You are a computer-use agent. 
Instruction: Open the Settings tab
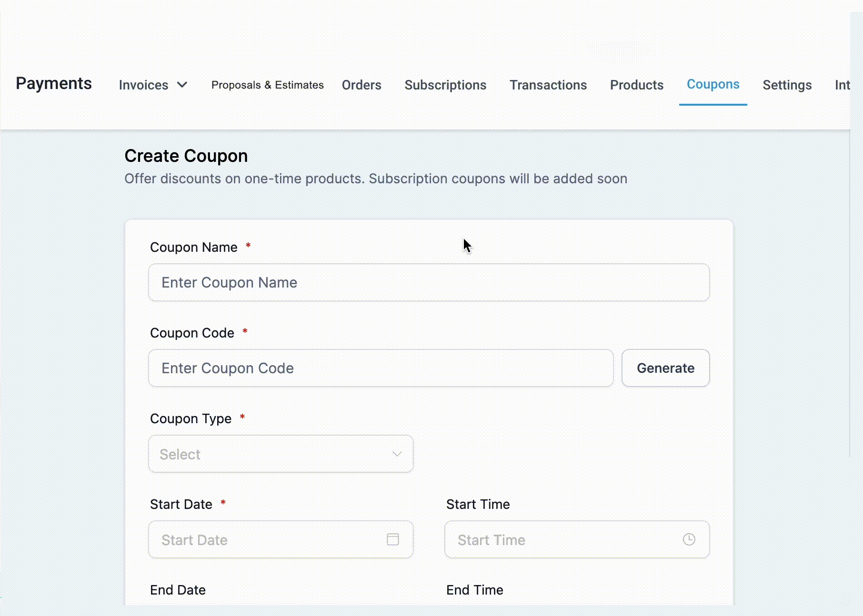(787, 85)
